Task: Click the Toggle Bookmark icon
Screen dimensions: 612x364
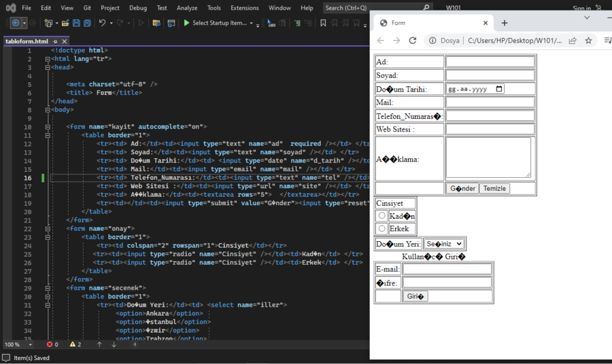Action: point(323,23)
